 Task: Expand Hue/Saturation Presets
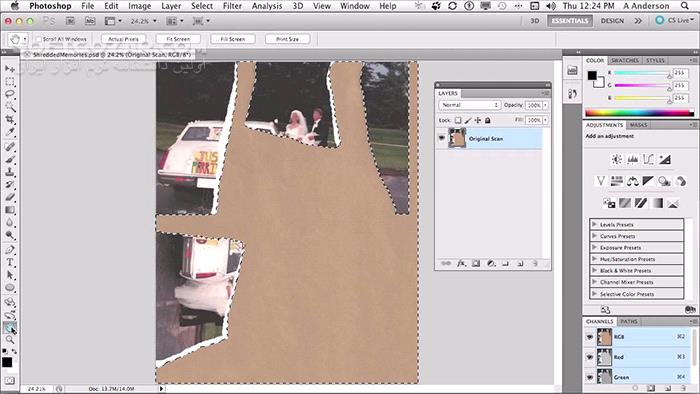tap(594, 259)
